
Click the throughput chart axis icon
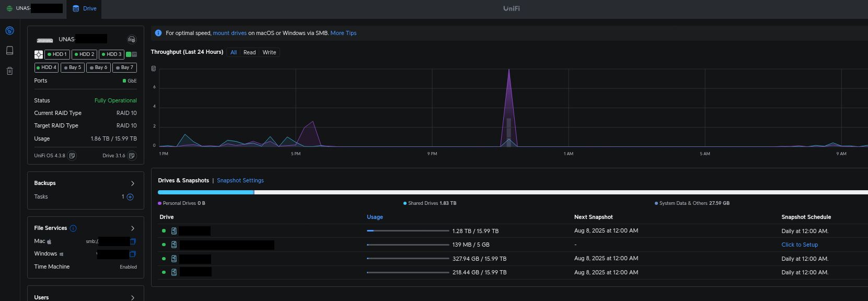(x=154, y=68)
